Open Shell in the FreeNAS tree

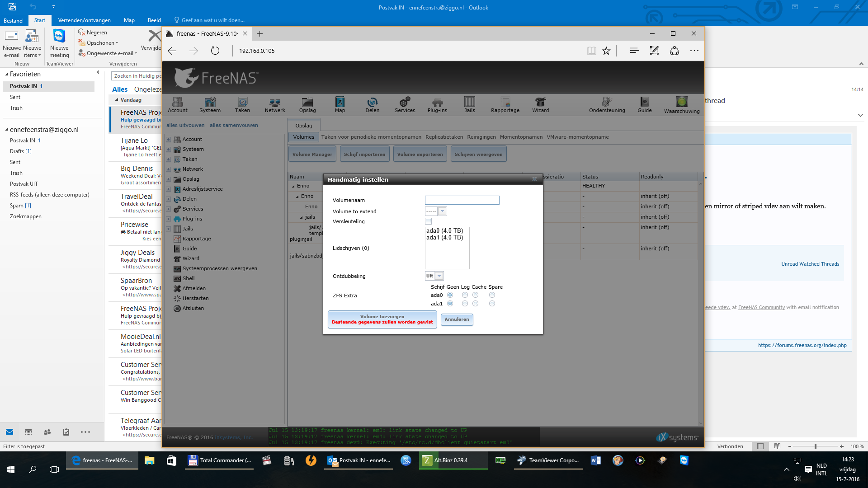[189, 278]
